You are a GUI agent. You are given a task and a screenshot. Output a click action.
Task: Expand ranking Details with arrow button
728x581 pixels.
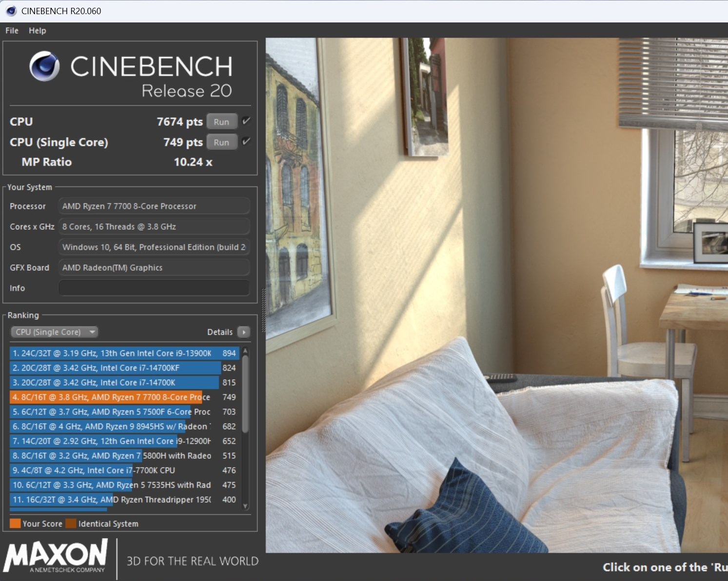243,332
